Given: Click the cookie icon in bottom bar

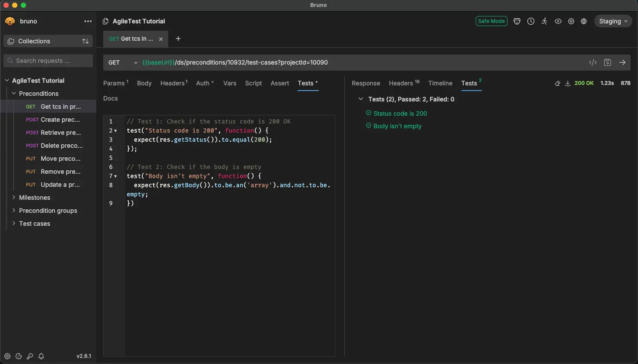Looking at the screenshot, I should pos(19,356).
